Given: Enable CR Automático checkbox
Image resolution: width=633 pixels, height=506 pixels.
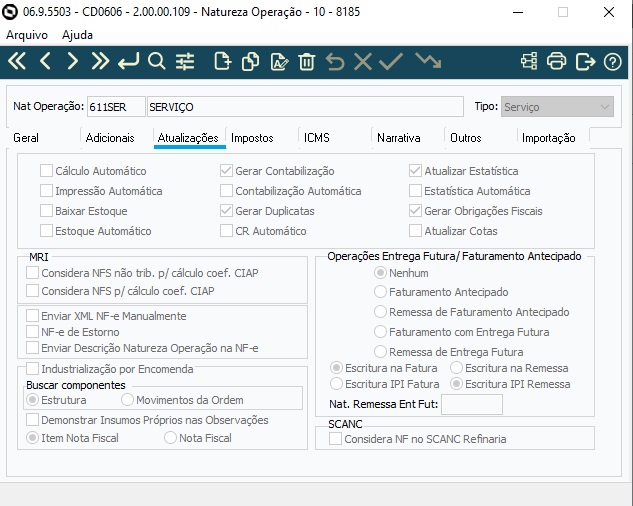Looking at the screenshot, I should click(x=226, y=231).
